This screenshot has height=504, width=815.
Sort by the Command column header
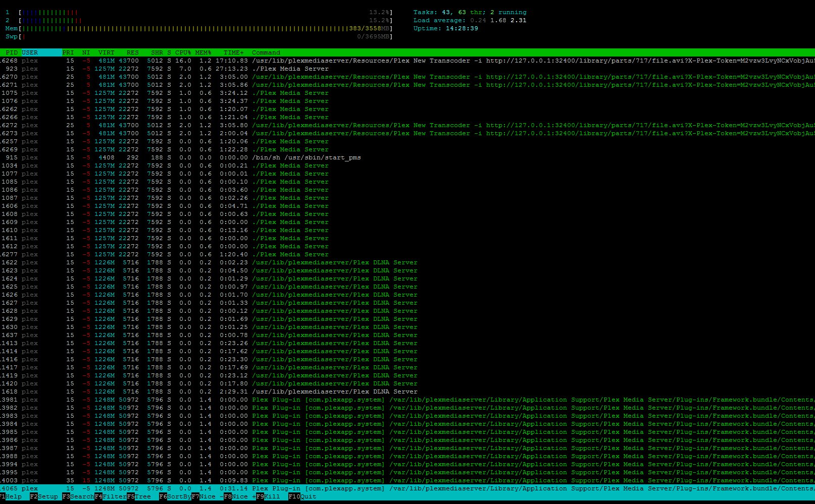point(266,52)
